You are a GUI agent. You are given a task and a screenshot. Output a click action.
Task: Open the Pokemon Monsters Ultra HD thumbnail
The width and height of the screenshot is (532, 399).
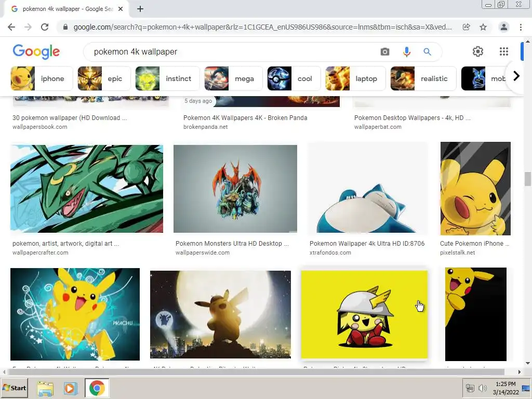pyautogui.click(x=235, y=189)
